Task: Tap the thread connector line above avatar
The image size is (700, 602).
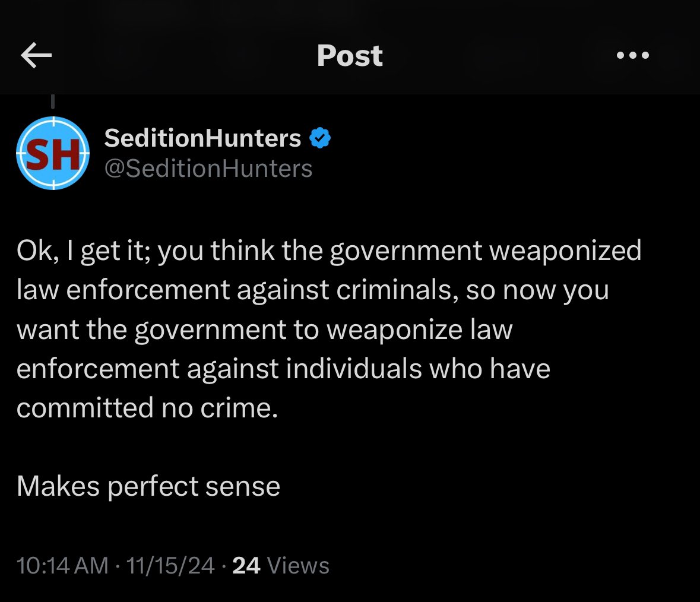Action: (x=52, y=102)
